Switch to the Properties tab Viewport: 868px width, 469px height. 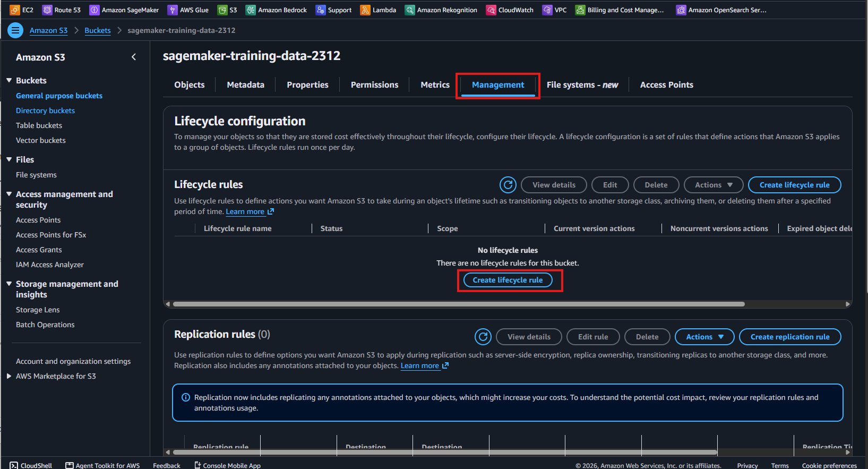(x=308, y=85)
